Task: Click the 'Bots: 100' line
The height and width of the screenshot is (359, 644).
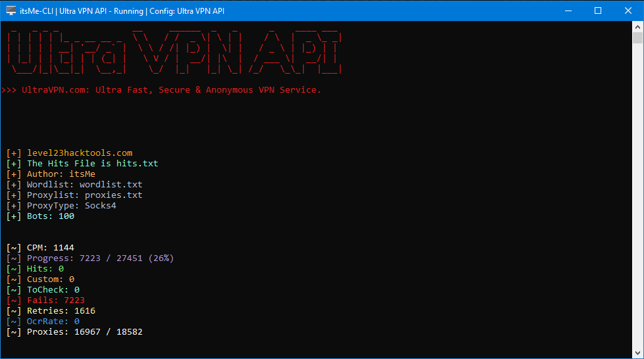Action: click(40, 216)
